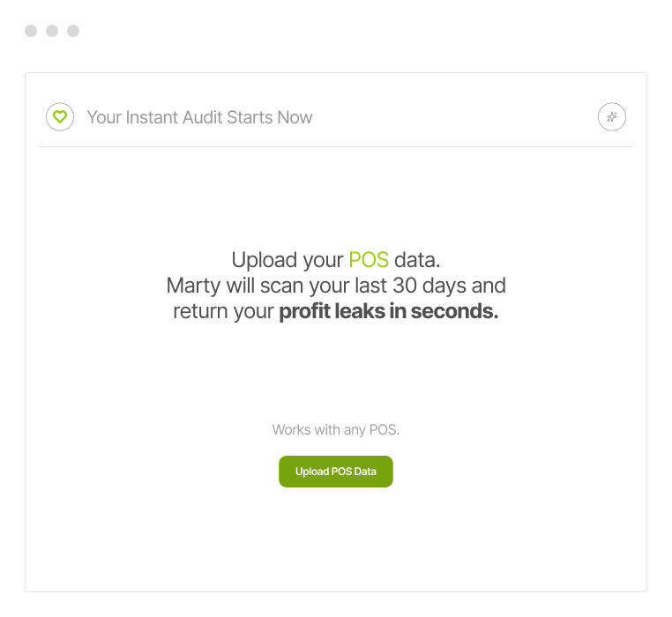The image size is (672, 617).
Task: Click the word "seconds." in bold text
Action: [x=458, y=312]
